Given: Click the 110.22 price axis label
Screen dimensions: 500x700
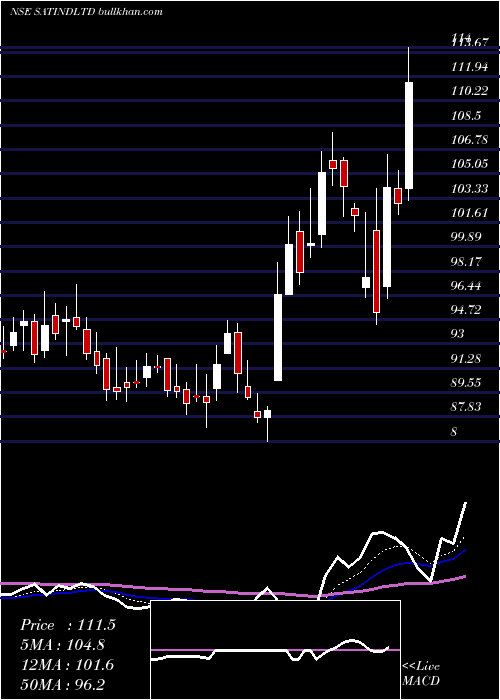Looking at the screenshot, I should point(469,91).
